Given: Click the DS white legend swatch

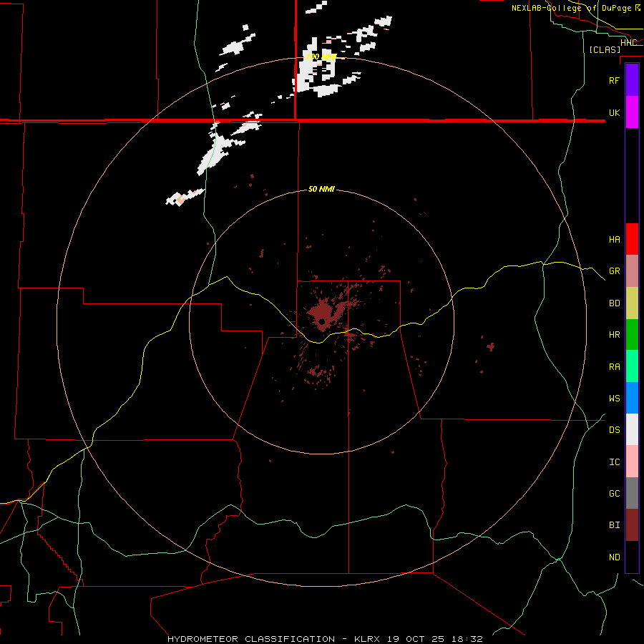Looking at the screenshot, I should tap(632, 429).
